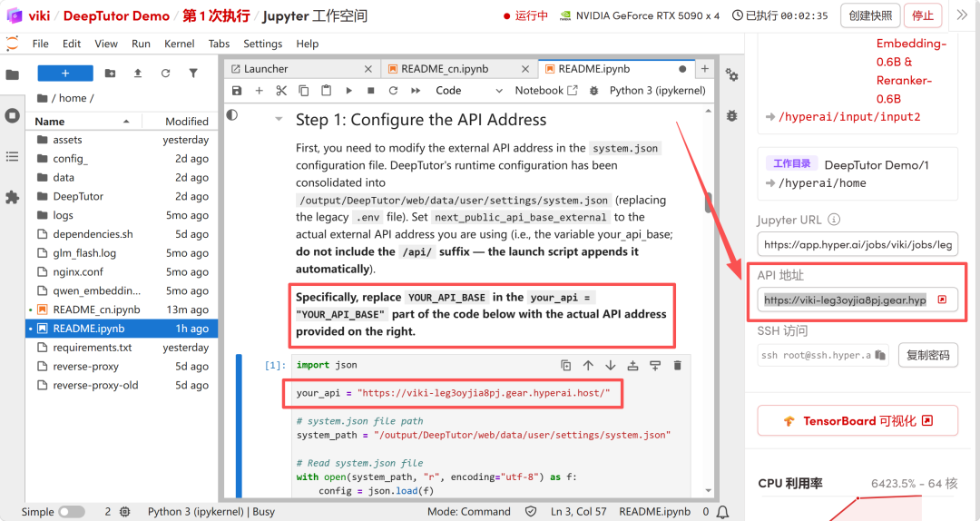Close the README_cn.ipynb tab
This screenshot has height=521, width=980.
[525, 69]
